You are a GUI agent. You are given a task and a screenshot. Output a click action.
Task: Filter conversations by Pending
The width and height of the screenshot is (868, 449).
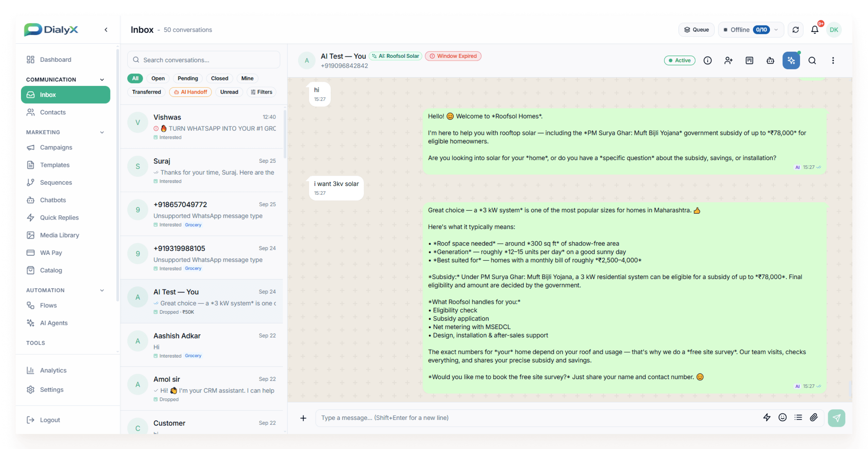coord(188,78)
